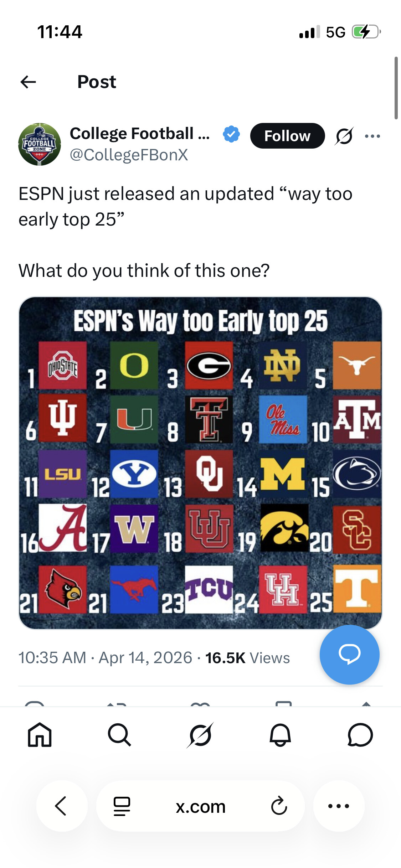This screenshot has height=868, width=401.
Task: Open the three-dot post options menu
Action: point(372,136)
